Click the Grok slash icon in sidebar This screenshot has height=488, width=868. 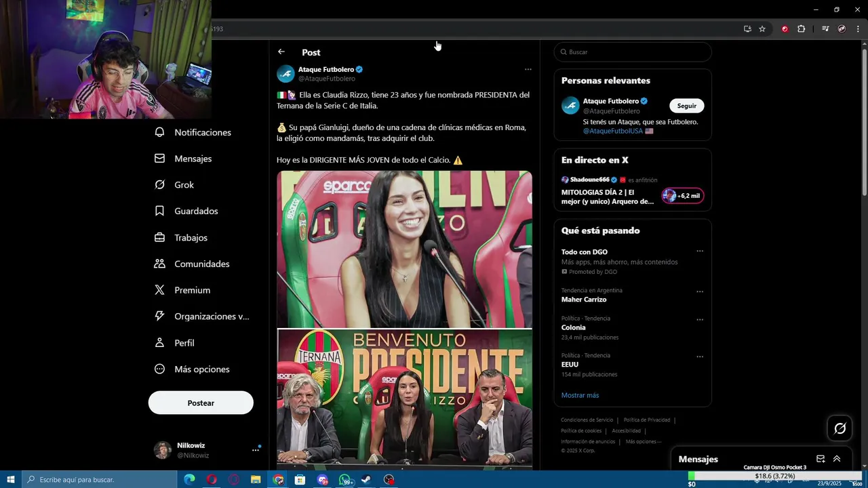pyautogui.click(x=159, y=184)
